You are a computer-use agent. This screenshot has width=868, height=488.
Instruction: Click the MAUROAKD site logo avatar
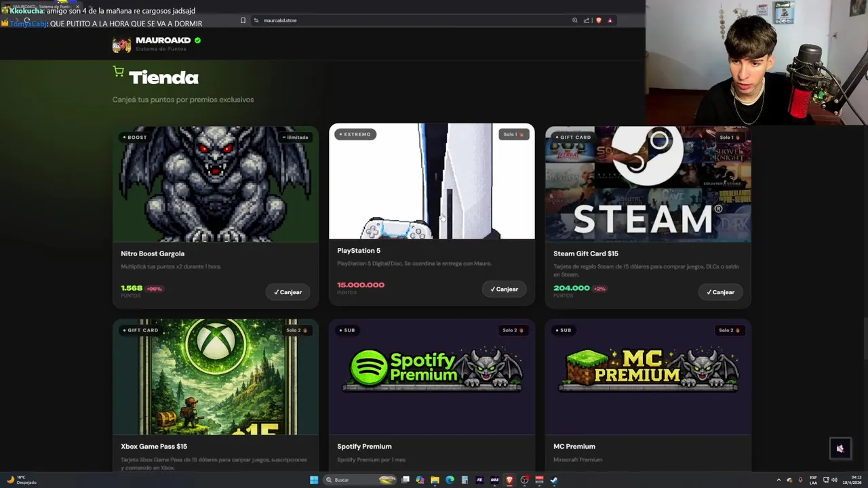point(121,45)
